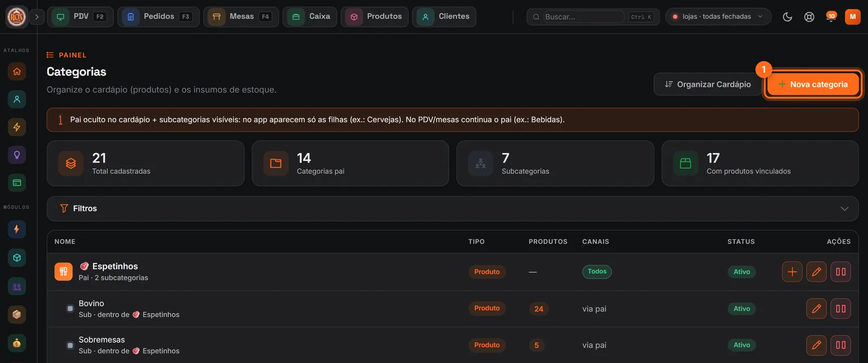Click the Filtros chevron on the right
The width and height of the screenshot is (868, 363).
coord(844,209)
